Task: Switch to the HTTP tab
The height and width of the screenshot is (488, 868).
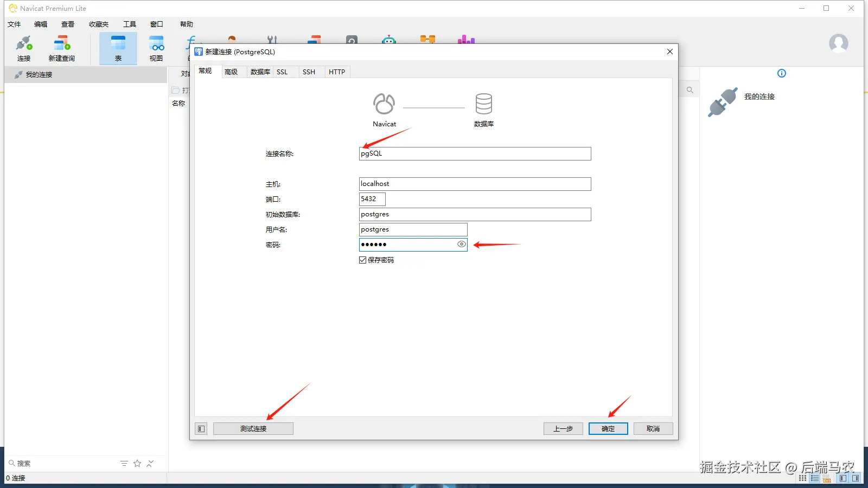Action: [337, 72]
